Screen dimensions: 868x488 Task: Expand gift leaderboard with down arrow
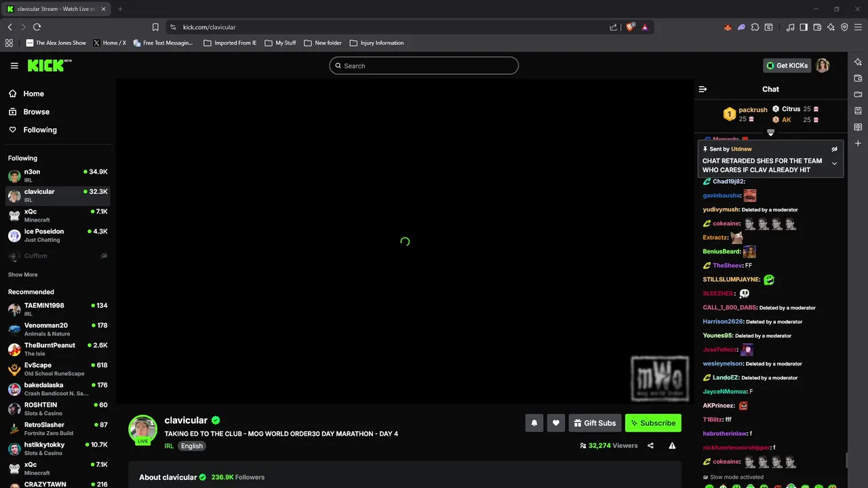click(770, 133)
